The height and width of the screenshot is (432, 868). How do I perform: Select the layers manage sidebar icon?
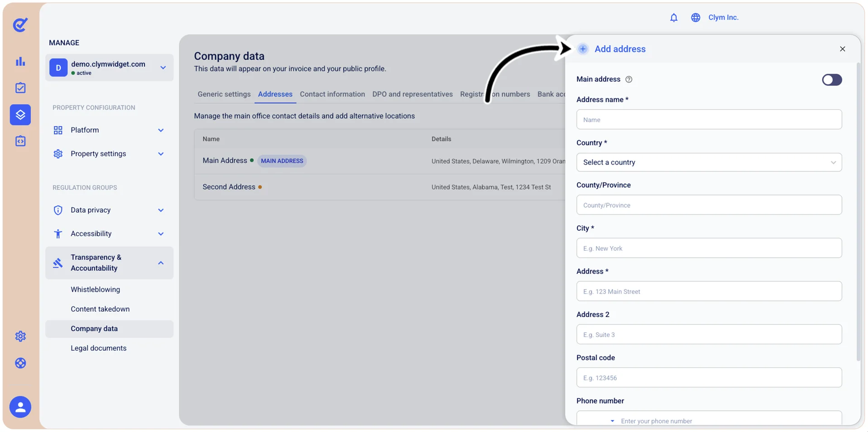click(20, 114)
